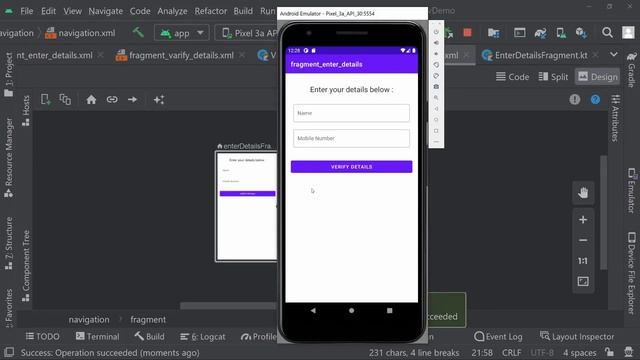Rotate emulator left using sidebar icon

pos(436,64)
